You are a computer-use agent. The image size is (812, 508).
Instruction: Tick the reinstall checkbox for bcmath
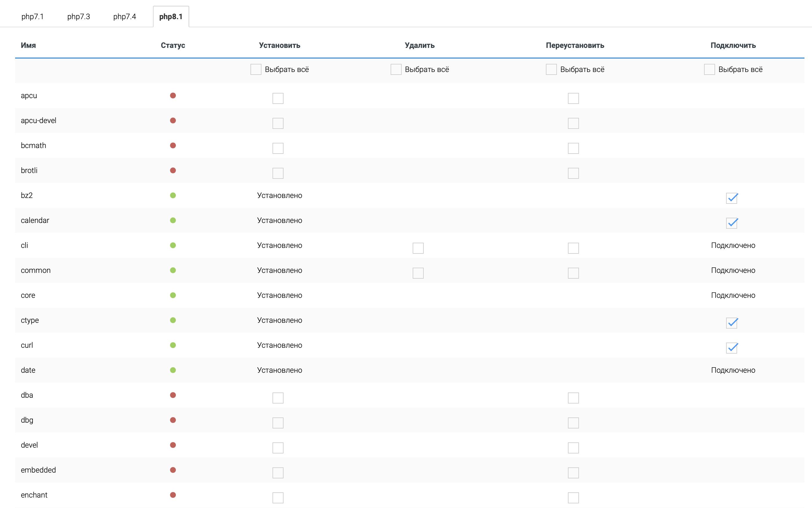pyautogui.click(x=573, y=148)
